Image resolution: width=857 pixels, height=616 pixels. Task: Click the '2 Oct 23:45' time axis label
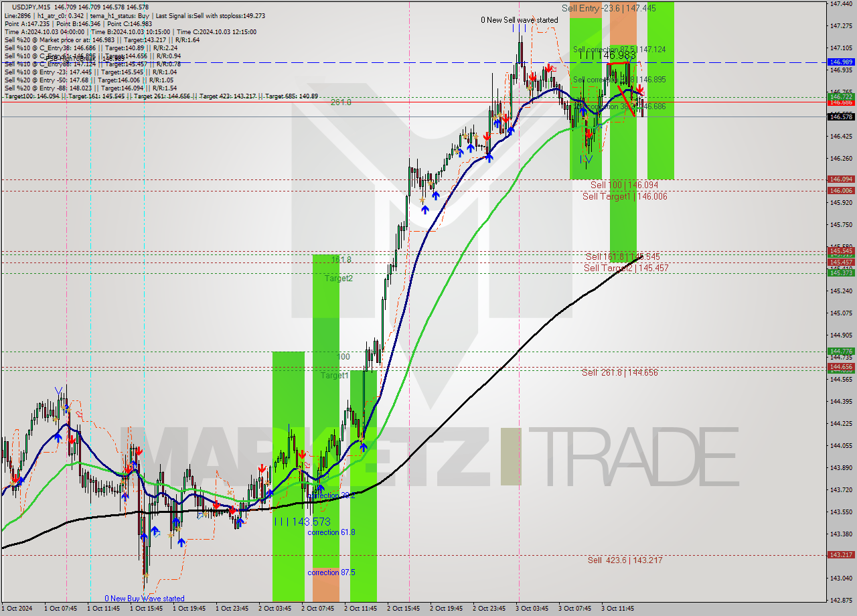coord(489,609)
